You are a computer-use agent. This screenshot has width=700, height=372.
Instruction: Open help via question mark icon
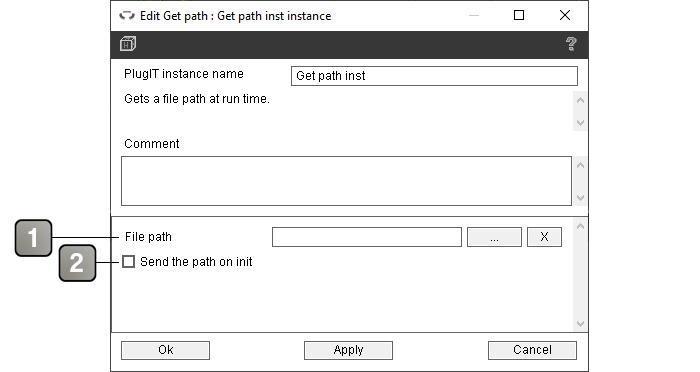point(571,44)
